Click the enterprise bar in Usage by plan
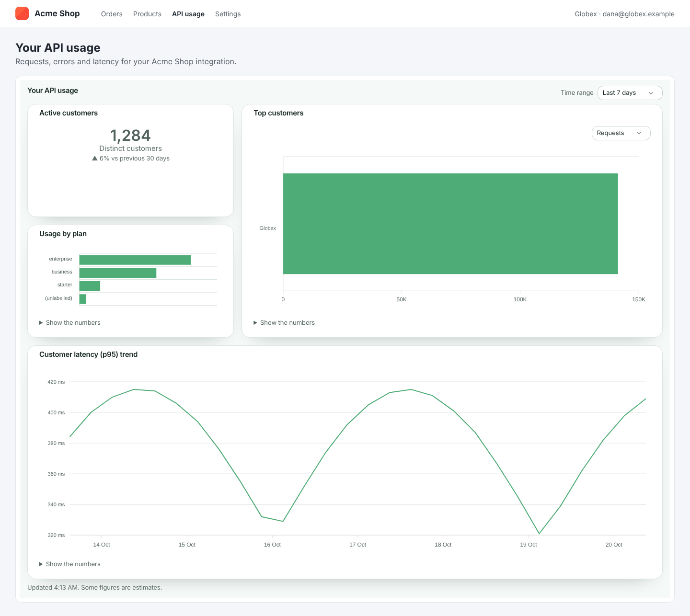Screen dimensions: 690x616 [x=135, y=260]
